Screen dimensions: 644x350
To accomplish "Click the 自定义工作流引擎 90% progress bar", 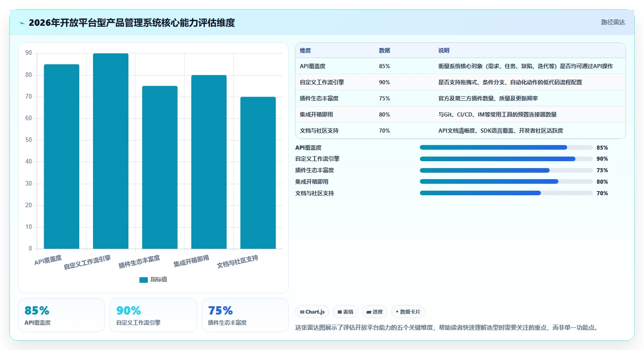I will (506, 159).
